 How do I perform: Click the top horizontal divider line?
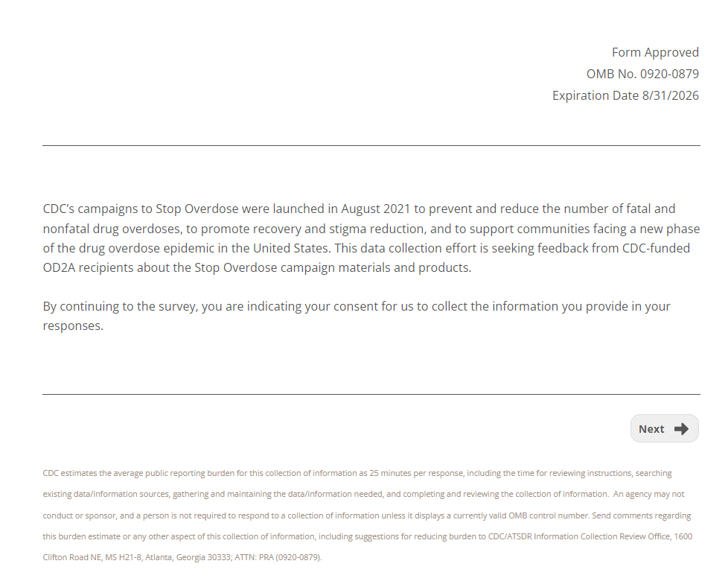point(371,145)
